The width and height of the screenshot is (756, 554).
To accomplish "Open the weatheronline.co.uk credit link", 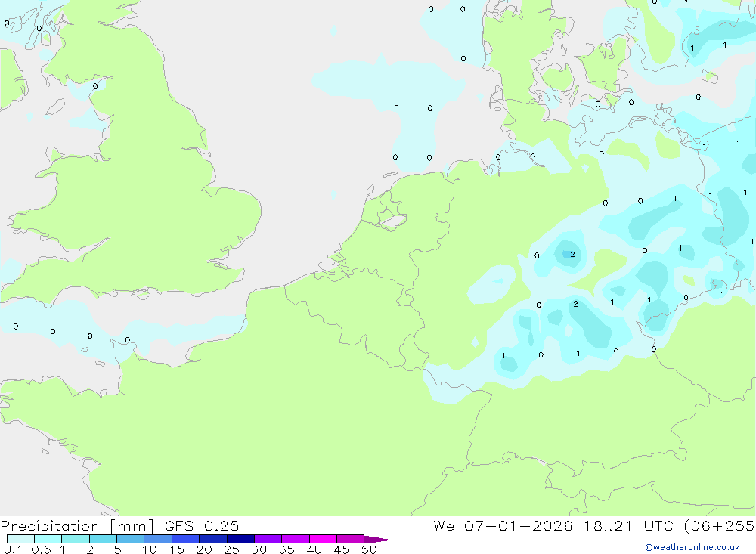I will click(692, 547).
